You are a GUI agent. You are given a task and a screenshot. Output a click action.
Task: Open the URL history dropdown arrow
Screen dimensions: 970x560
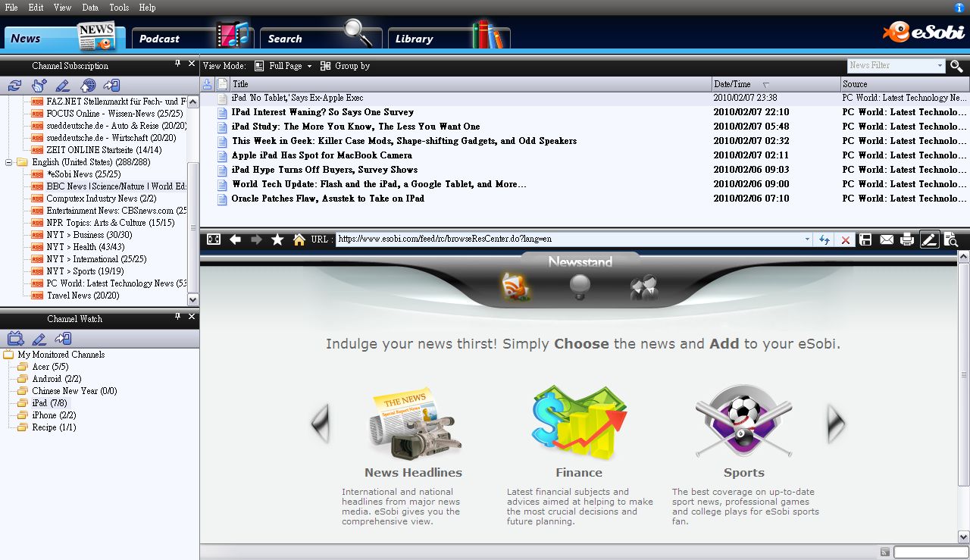[x=807, y=239]
